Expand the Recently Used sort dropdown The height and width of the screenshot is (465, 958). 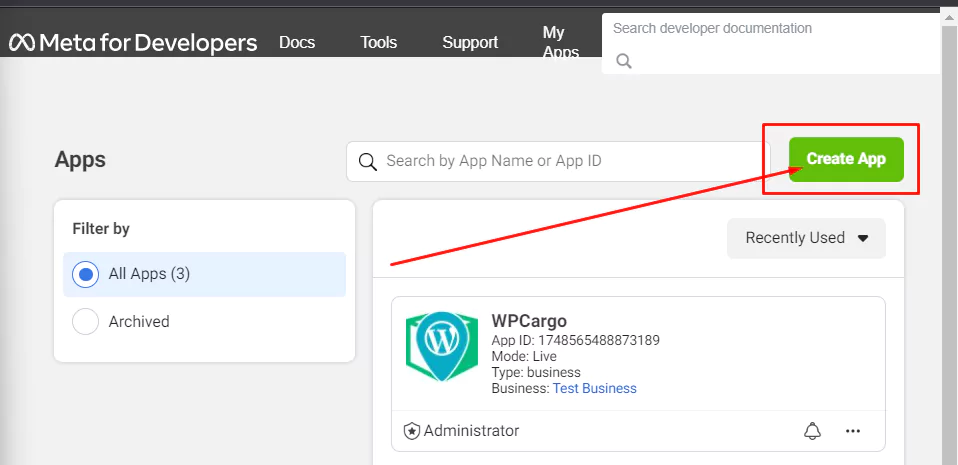pyautogui.click(x=795, y=238)
